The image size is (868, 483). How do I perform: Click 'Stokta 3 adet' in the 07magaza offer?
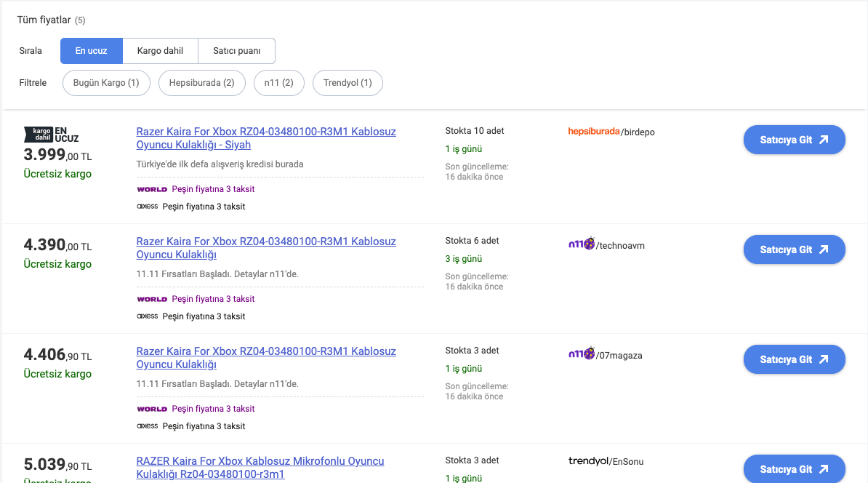(473, 351)
